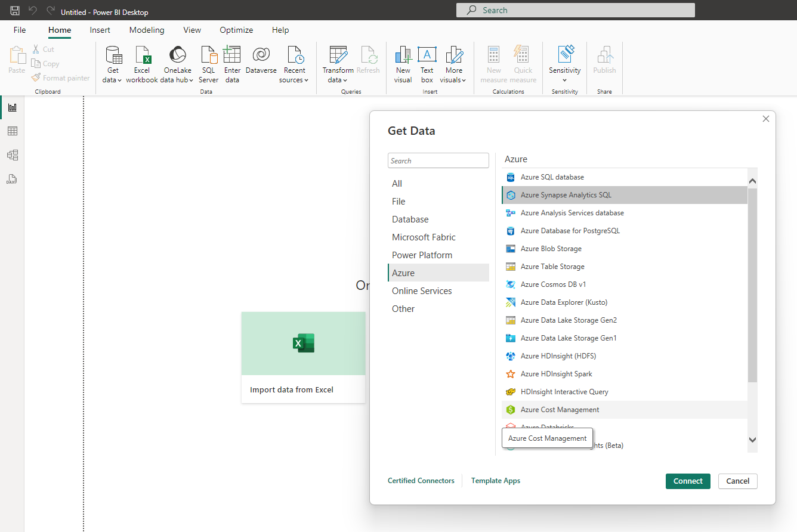Select the Enter data icon
Screen dimensions: 797x532
[x=232, y=55]
